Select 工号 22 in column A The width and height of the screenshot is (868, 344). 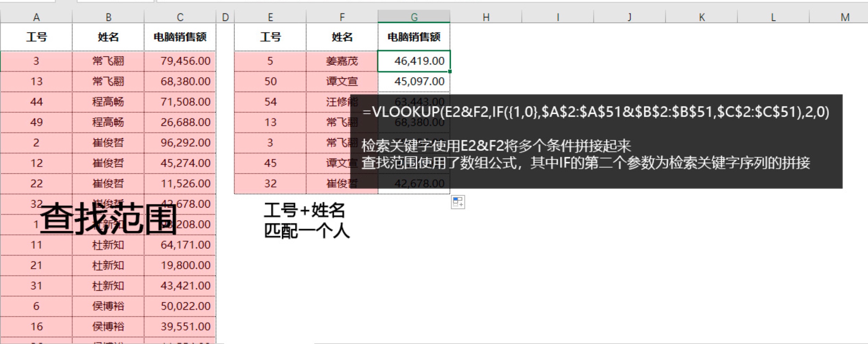coord(36,184)
